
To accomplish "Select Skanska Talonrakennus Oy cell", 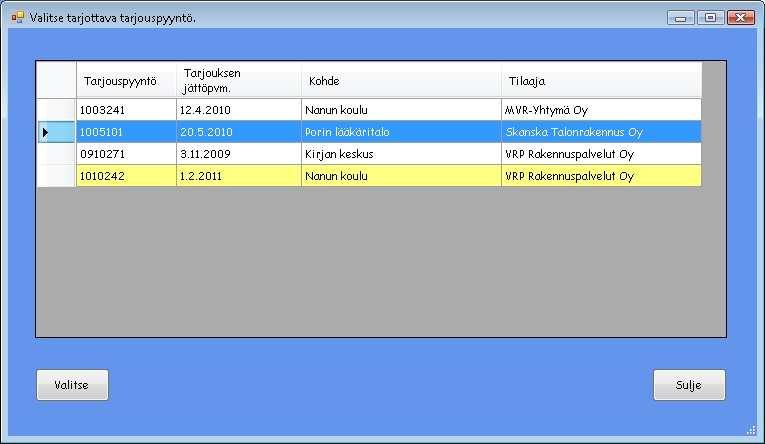I will point(602,132).
